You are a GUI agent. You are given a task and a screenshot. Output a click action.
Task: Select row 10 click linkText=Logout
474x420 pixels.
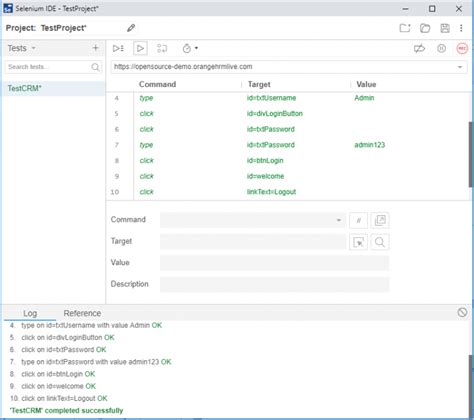point(288,192)
